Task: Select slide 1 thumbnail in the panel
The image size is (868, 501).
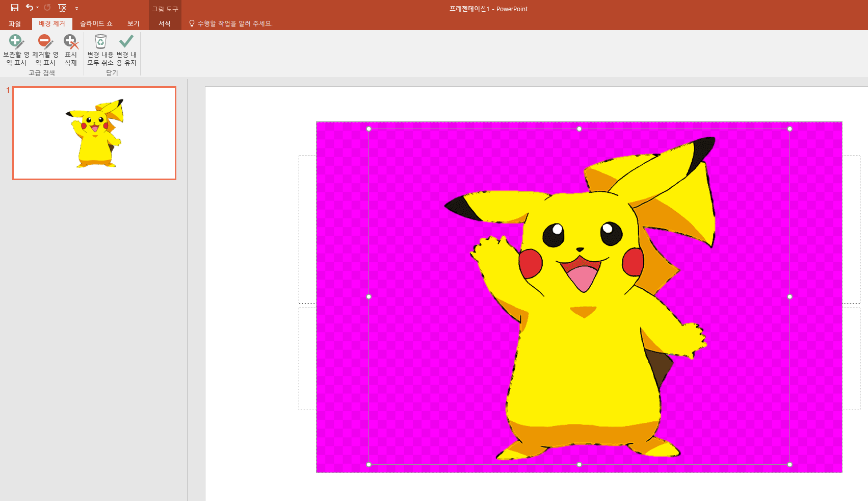Action: [94, 133]
